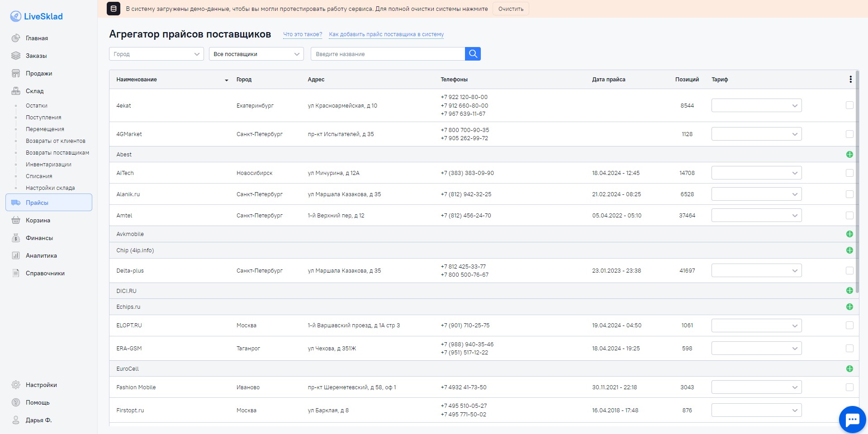868x434 pixels.
Task: Open the Возвраты от клиентов submenu item
Action: click(56, 141)
